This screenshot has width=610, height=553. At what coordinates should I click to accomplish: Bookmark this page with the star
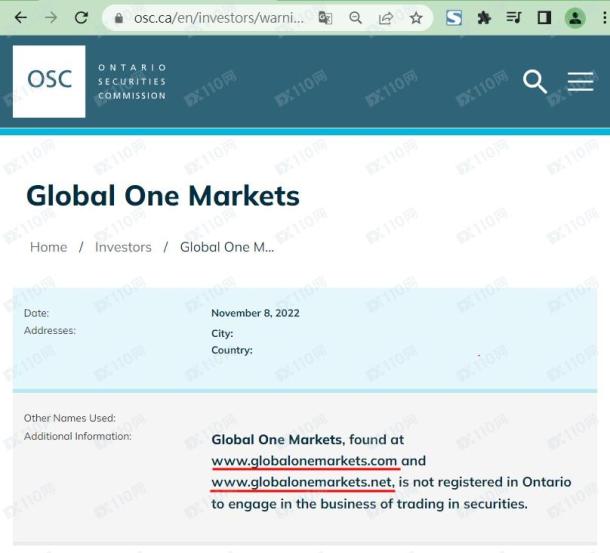(x=416, y=18)
